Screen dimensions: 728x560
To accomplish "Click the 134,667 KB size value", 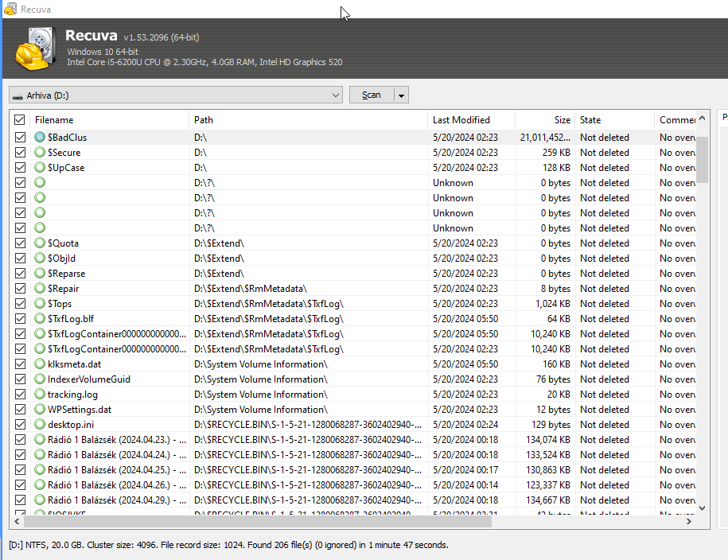I will (x=548, y=500).
